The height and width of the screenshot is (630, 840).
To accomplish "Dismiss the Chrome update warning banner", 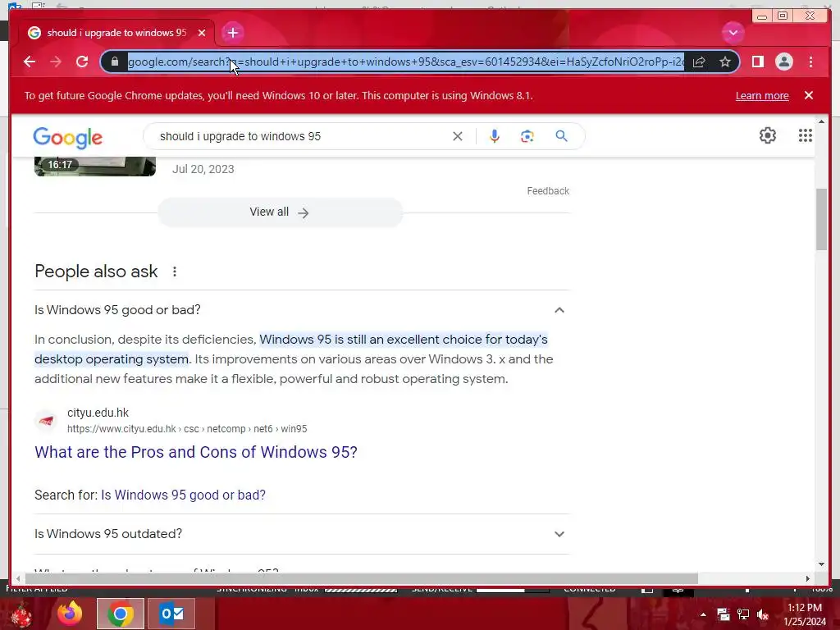I will click(808, 95).
